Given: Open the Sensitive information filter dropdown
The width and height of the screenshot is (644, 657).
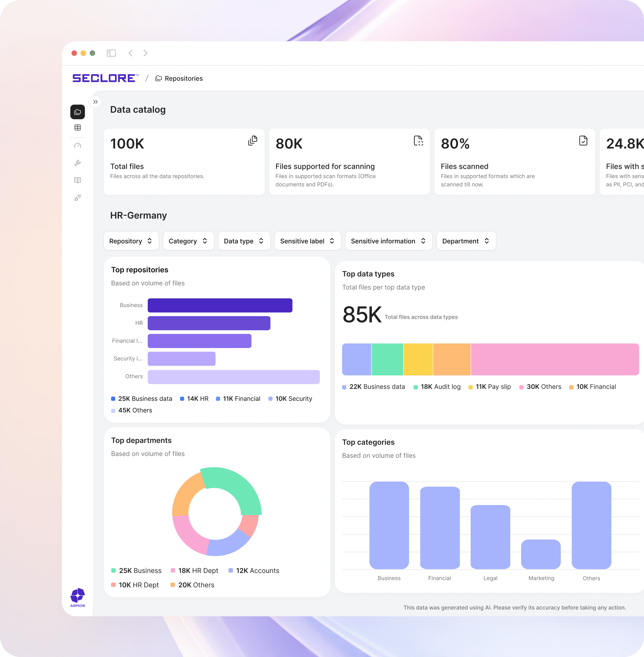Looking at the screenshot, I should 389,241.
